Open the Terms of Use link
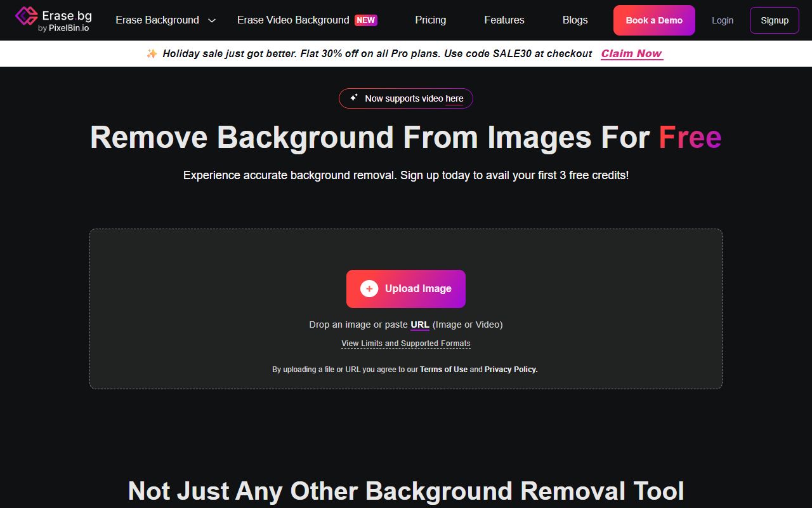Viewport: 812px width, 508px height. 443,370
